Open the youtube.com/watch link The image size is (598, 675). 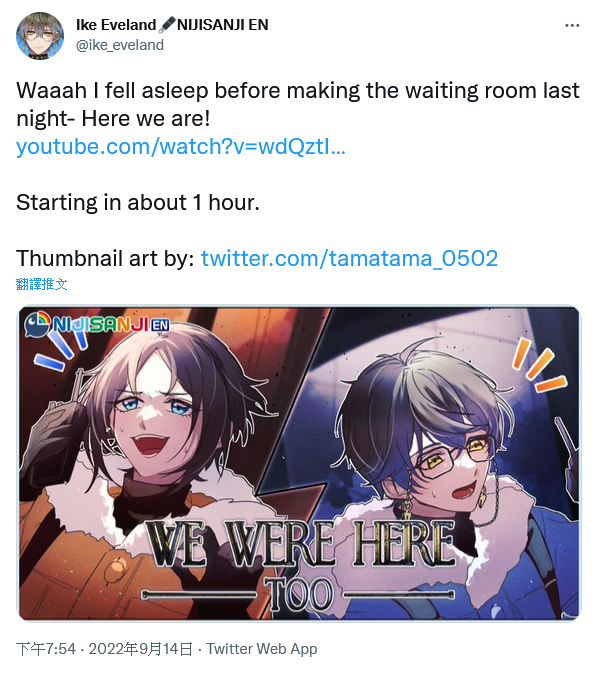[x=181, y=146]
